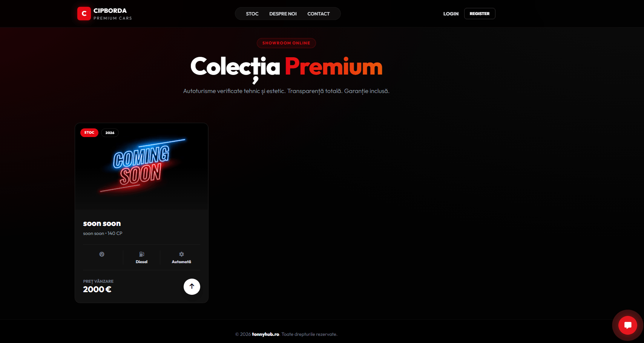This screenshot has height=343, width=644.
Task: Click the Automată gearbox gear icon
Action: (x=181, y=254)
